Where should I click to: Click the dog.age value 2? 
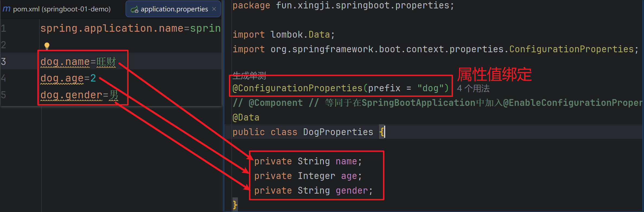[93, 78]
